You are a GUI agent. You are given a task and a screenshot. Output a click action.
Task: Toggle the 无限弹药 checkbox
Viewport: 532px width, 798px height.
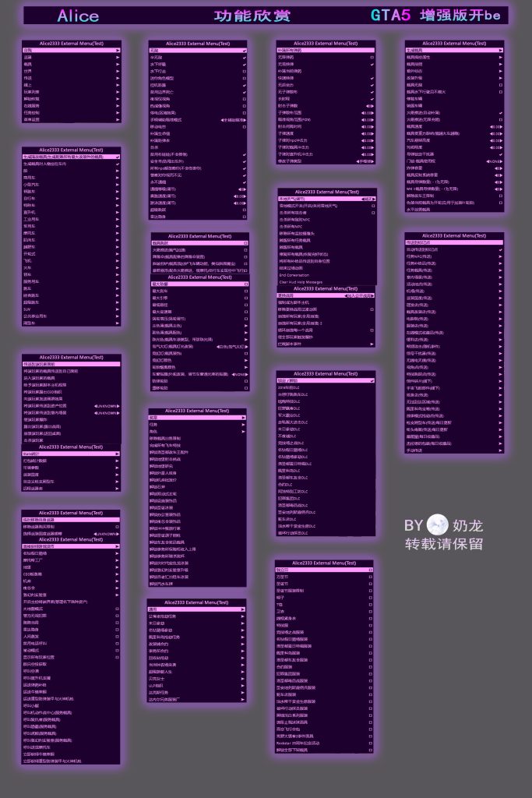372,57
